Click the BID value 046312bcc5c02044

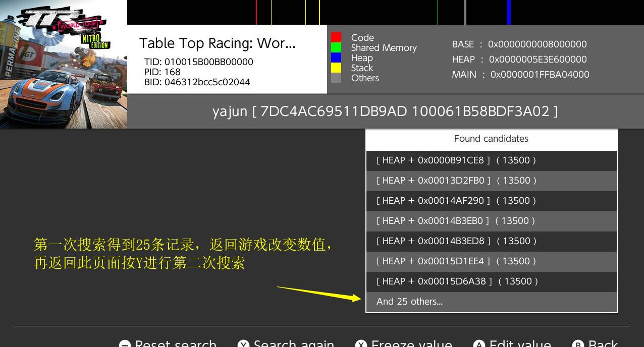pos(207,82)
